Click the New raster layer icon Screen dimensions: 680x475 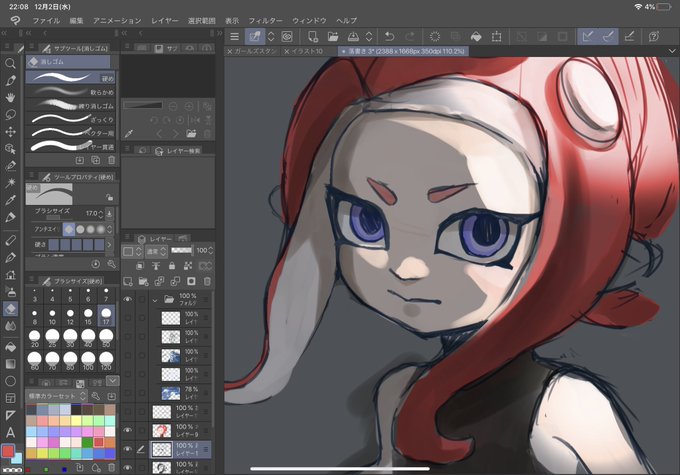[x=128, y=282]
